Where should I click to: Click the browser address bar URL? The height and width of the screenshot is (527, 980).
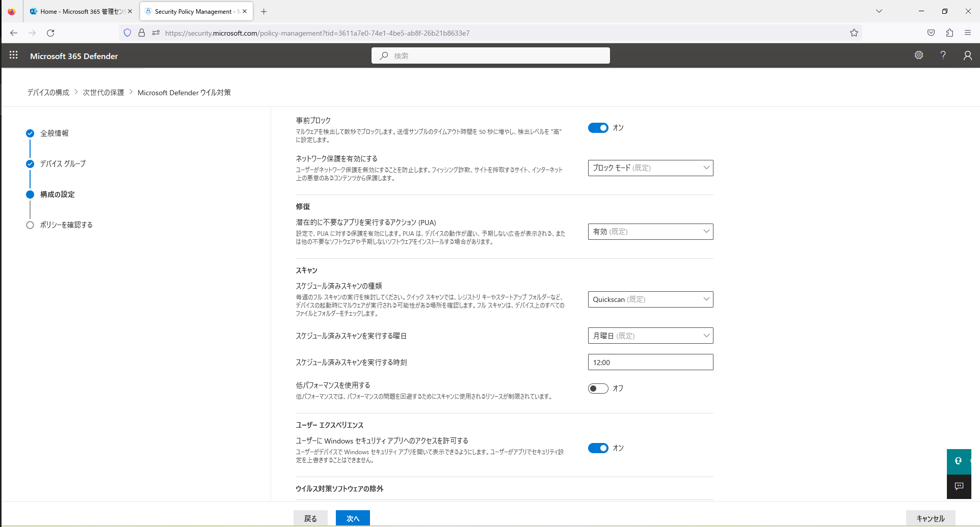(317, 33)
